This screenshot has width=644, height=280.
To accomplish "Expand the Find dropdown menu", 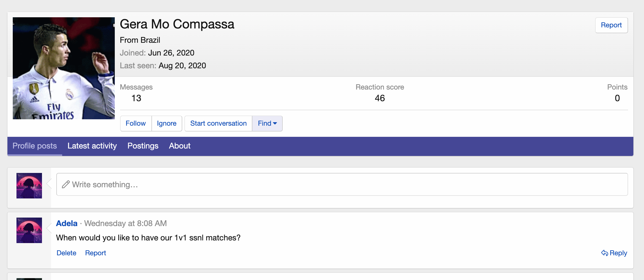I will click(x=267, y=124).
